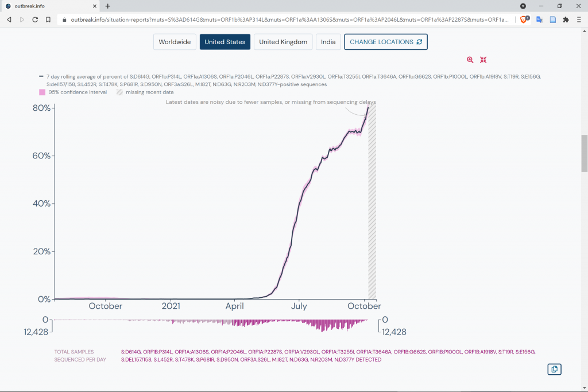Click the address bar URL field
Screen dimensions: 588x392
tap(287, 19)
